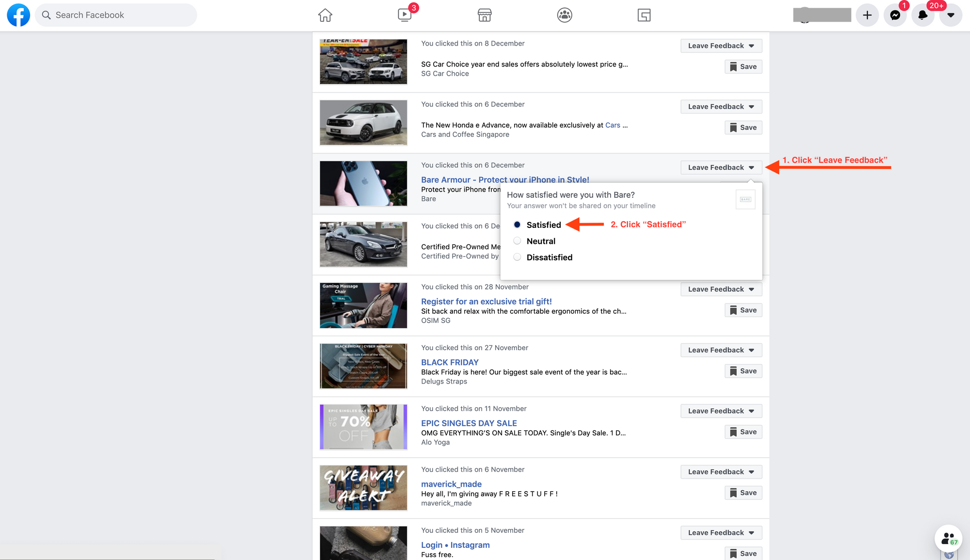Open Leave Feedback for Login Instagram ad
The height and width of the screenshot is (560, 970).
721,532
